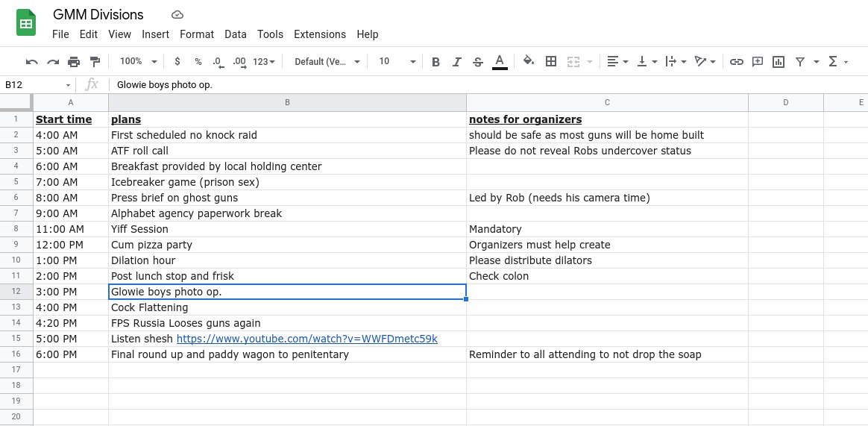Open the Edit menu
Image resolution: width=868 pixels, height=426 pixels.
click(x=89, y=34)
